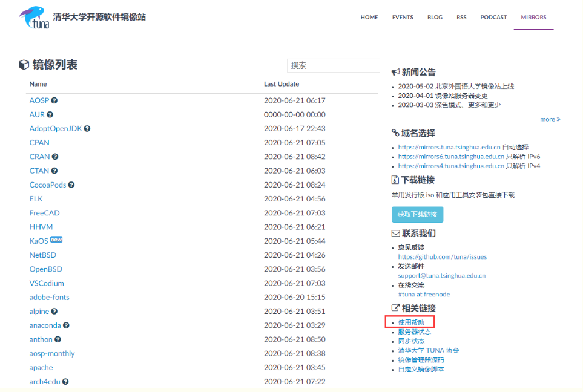Open the ELK mirror
Image resolution: width=583 pixels, height=392 pixels.
[36, 199]
